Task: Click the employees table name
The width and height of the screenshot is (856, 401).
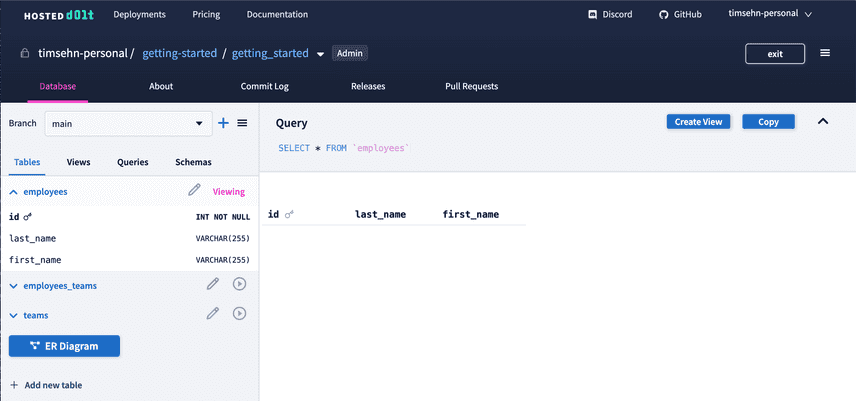Action: 45,192
